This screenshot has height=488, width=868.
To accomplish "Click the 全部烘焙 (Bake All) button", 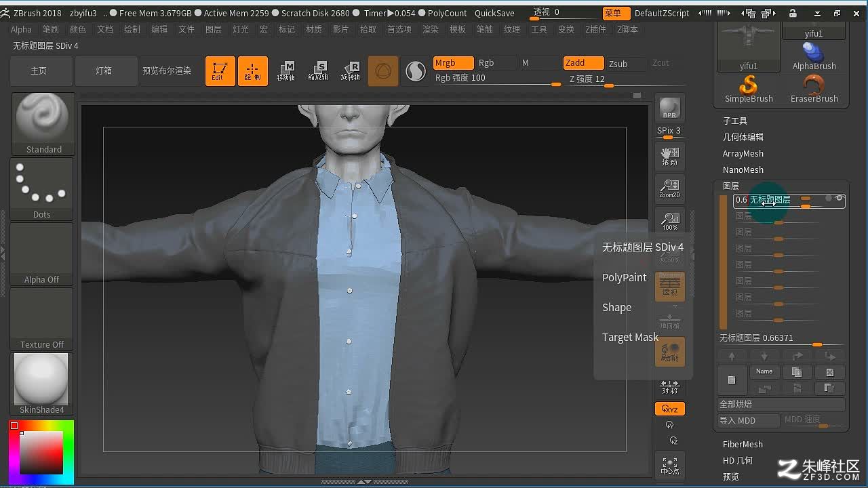I will [x=782, y=404].
